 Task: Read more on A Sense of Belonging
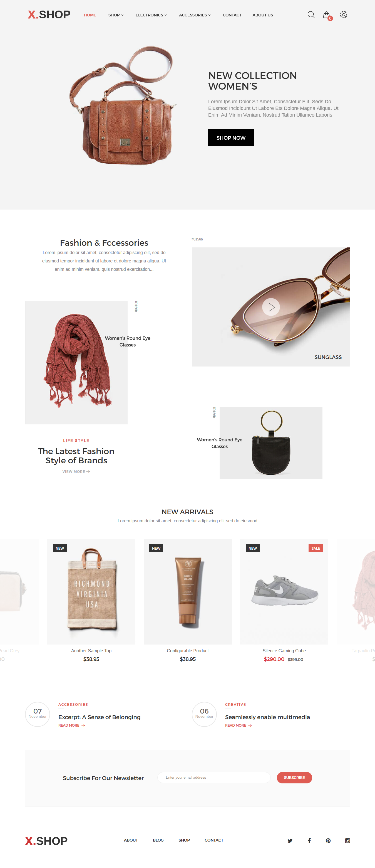click(x=71, y=726)
